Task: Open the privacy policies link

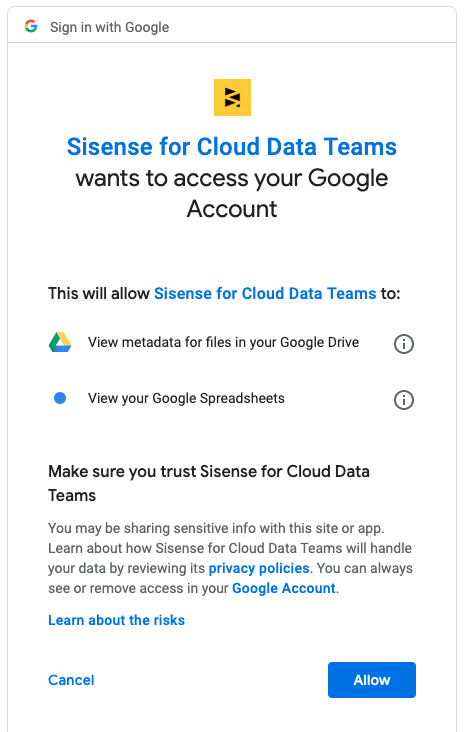Action: 259,568
